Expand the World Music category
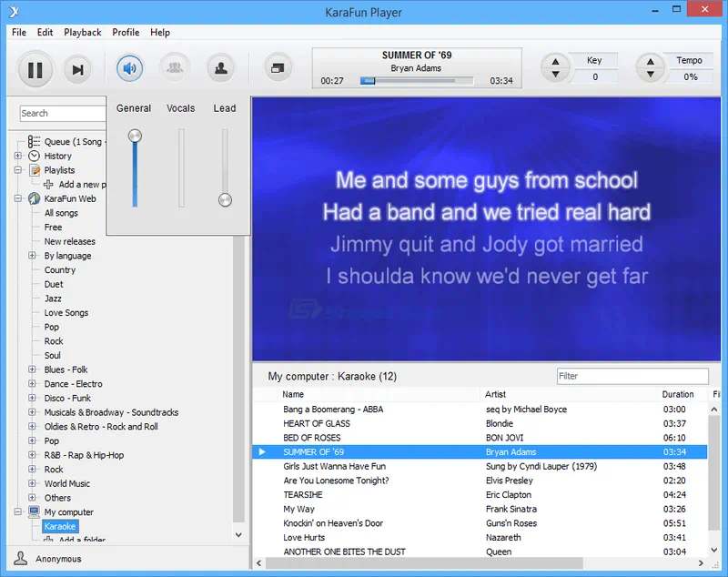Viewport: 728px width, 577px height. (32, 483)
